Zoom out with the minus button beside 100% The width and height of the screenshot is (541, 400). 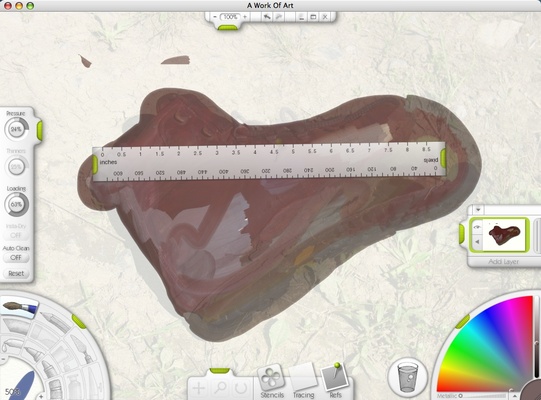pos(215,17)
